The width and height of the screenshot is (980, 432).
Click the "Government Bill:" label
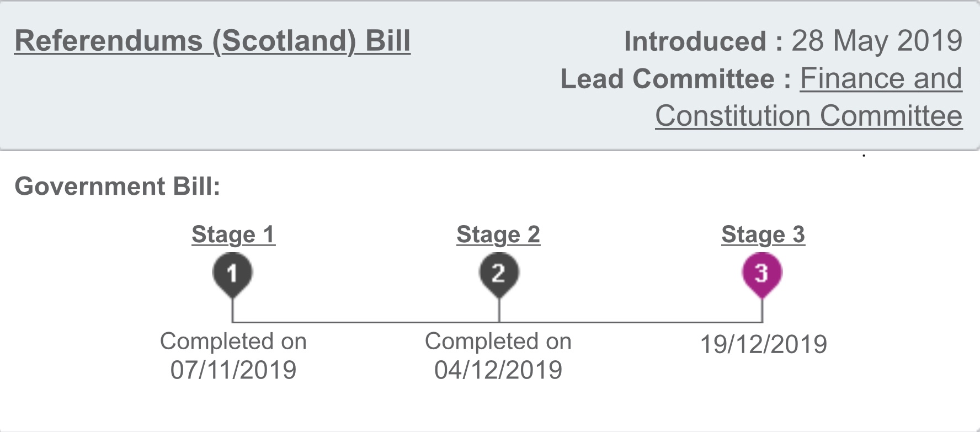(118, 186)
